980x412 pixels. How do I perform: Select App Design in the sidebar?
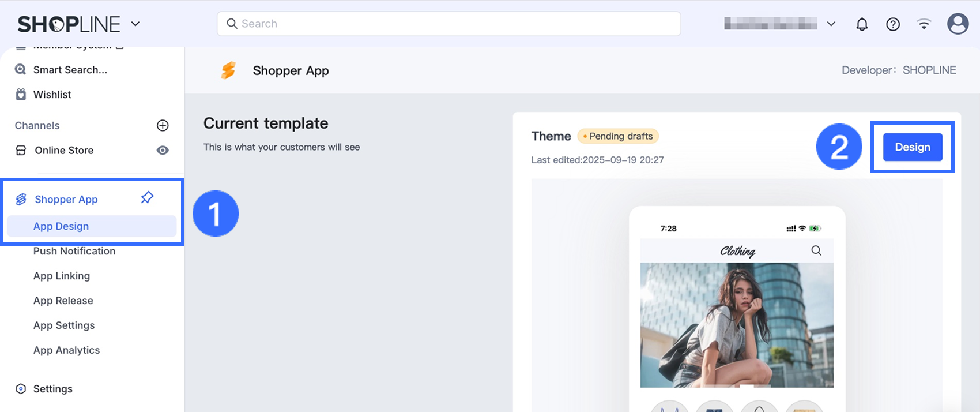click(x=61, y=226)
